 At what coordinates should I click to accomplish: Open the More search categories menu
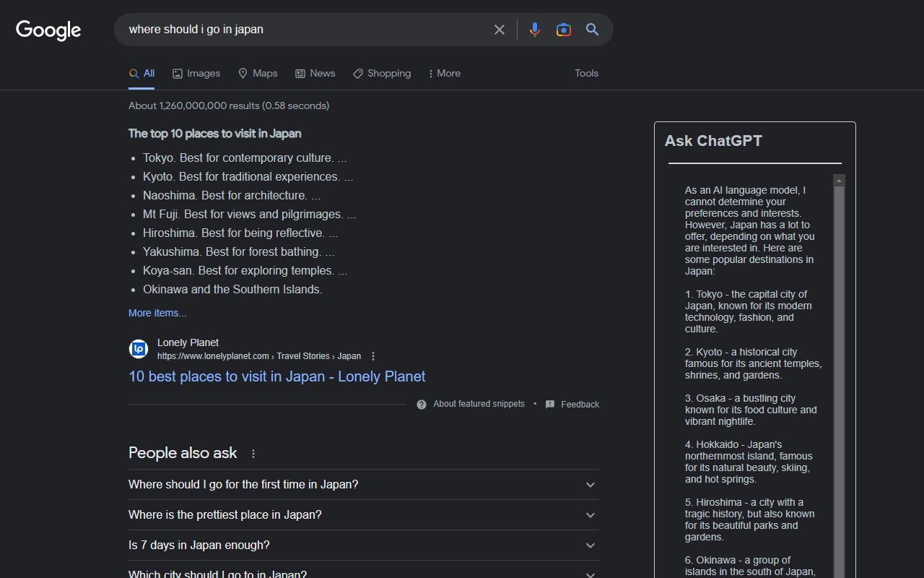444,74
